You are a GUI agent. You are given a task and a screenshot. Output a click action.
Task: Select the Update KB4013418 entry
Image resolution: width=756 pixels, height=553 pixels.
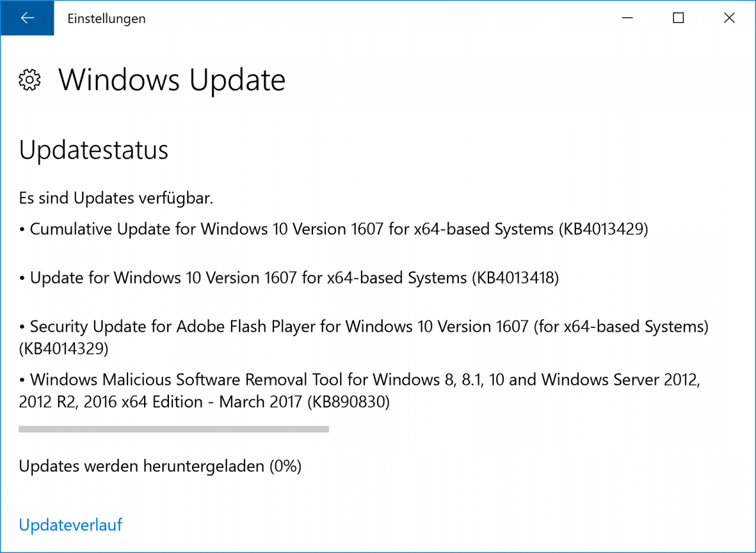coord(289,277)
